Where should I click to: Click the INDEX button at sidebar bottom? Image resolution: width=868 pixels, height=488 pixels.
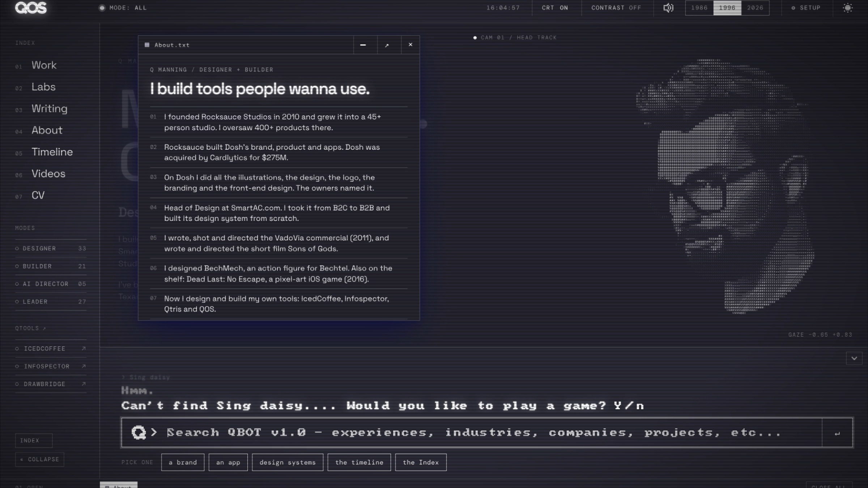[34, 440]
